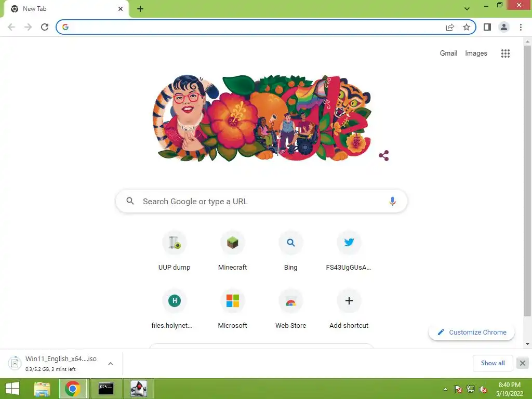Click the Search Google or type a URL box

pos(261,201)
